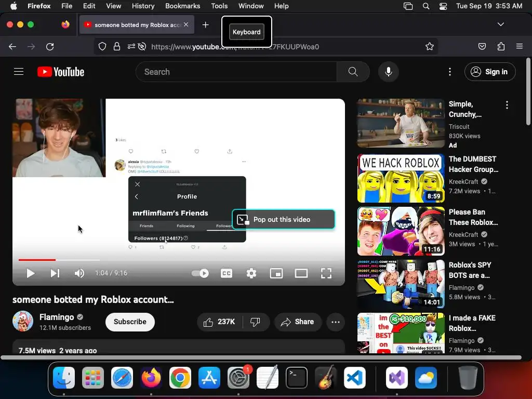This screenshot has height=399, width=532.
Task: Open the YouTube guide hamburger menu
Action: pyautogui.click(x=19, y=72)
